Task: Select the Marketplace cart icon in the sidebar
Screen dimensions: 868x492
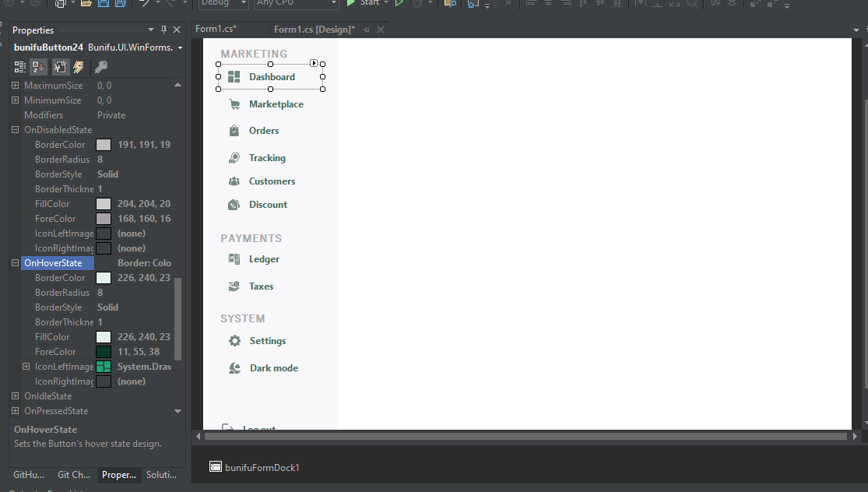Action: 233,104
